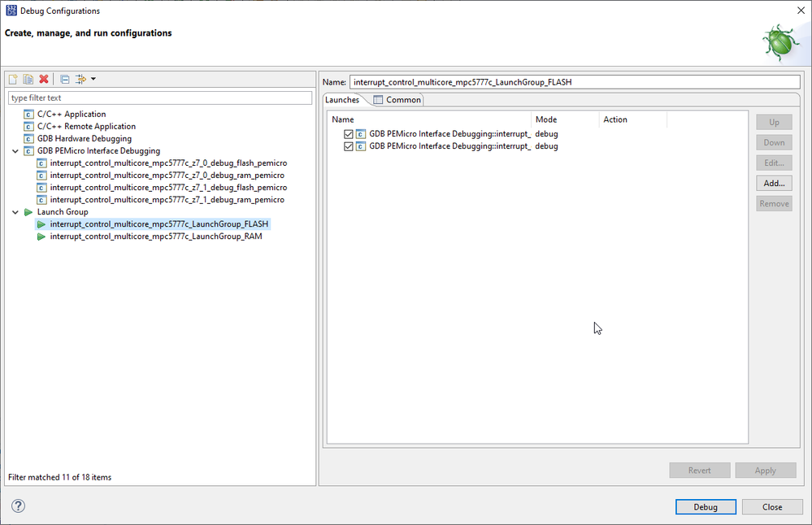Click the filter configurations toolbar icon
This screenshot has height=525, width=812.
(80, 79)
